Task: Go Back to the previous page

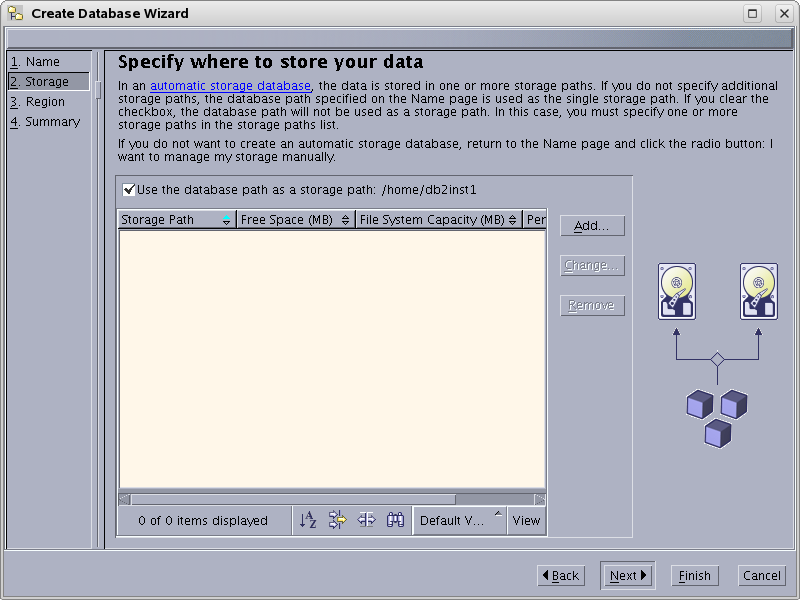Action: pyautogui.click(x=561, y=576)
